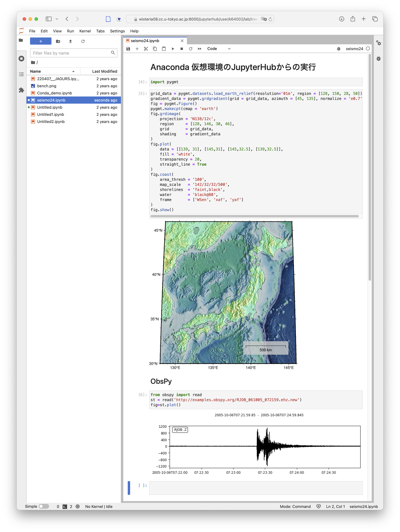
Task: Upload files using the upload arrow icon
Action: tap(70, 41)
